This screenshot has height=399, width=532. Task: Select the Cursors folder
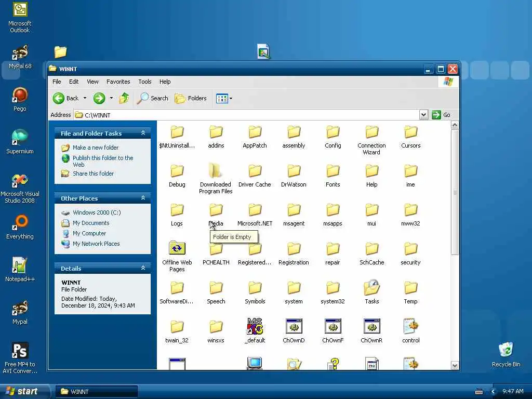click(410, 137)
